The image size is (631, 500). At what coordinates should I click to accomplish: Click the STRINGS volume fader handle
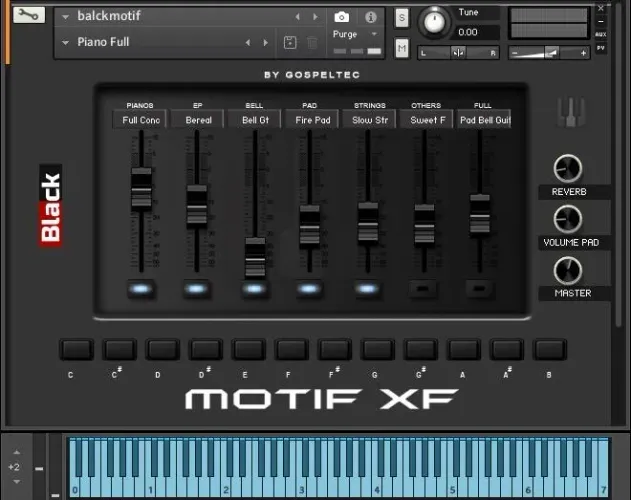(368, 223)
